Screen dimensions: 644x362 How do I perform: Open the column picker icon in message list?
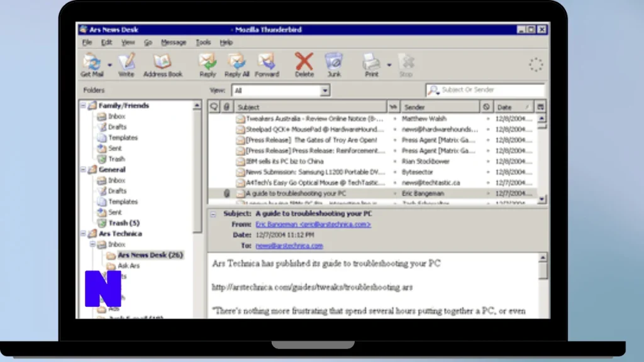coord(540,107)
